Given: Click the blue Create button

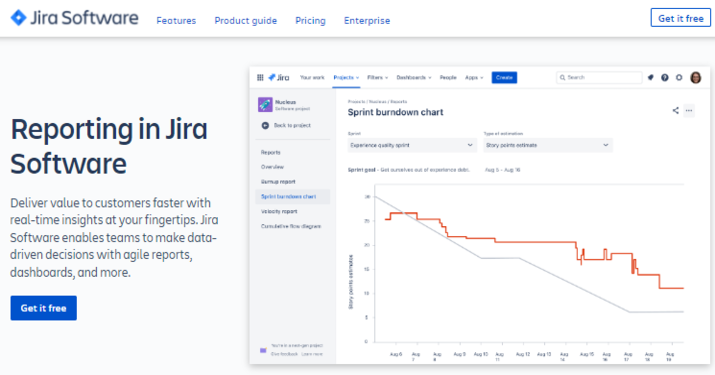Looking at the screenshot, I should click(504, 78).
